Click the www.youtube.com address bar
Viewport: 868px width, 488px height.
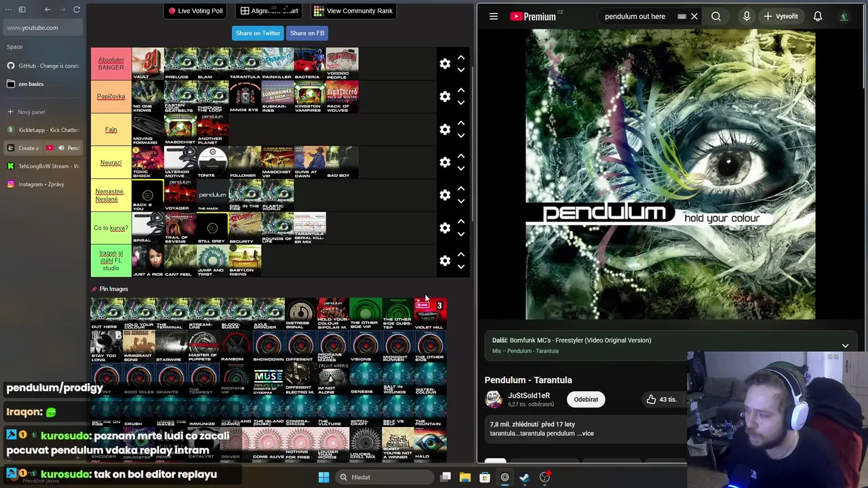pyautogui.click(x=43, y=28)
